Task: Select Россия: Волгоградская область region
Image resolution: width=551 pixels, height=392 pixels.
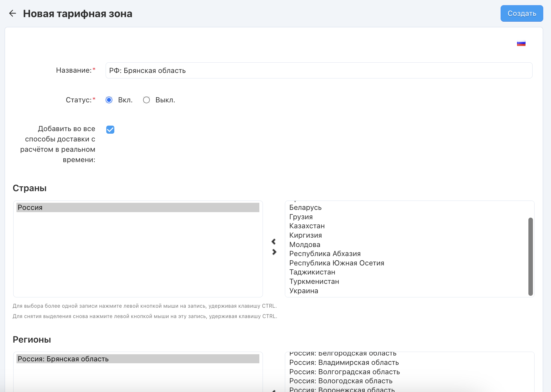Action: pos(344,372)
